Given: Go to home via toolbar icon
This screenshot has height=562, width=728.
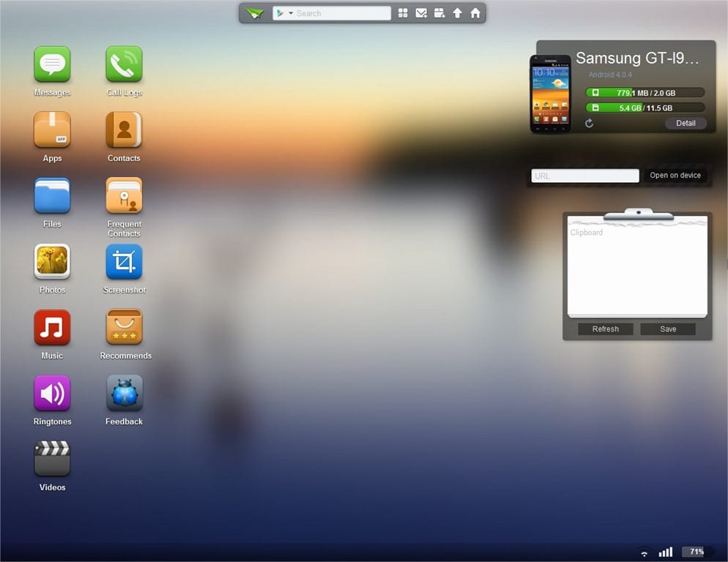Looking at the screenshot, I should tap(475, 13).
